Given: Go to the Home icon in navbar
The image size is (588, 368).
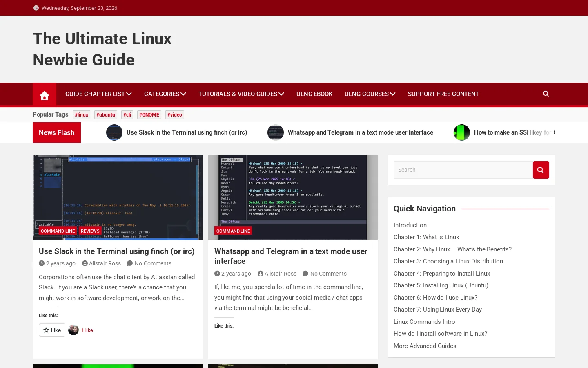Looking at the screenshot, I should tap(45, 94).
